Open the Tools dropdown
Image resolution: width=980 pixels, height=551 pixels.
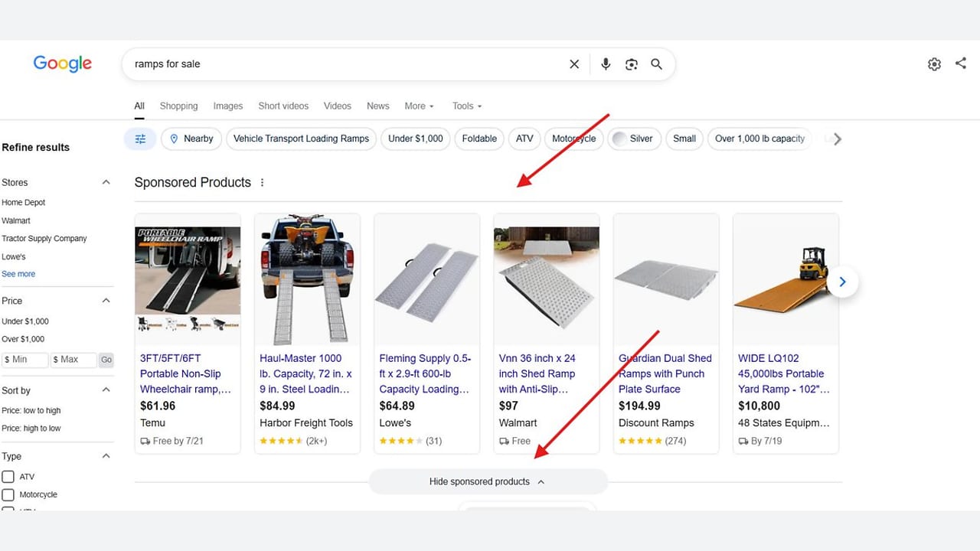467,106
